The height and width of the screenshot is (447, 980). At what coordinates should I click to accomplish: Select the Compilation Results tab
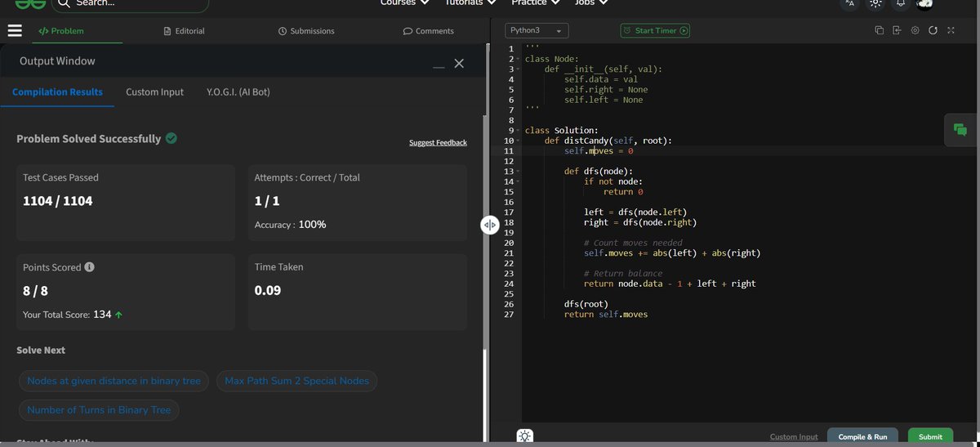[57, 92]
